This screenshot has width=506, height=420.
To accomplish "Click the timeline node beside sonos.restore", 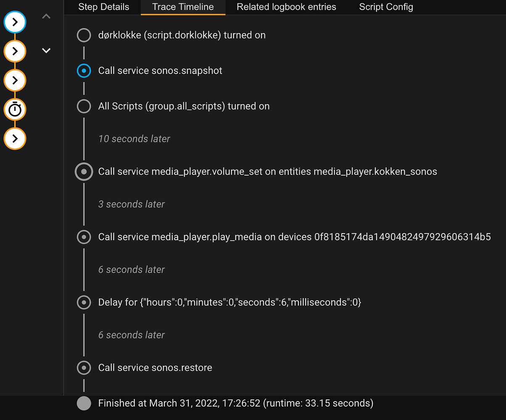I will (84, 367).
